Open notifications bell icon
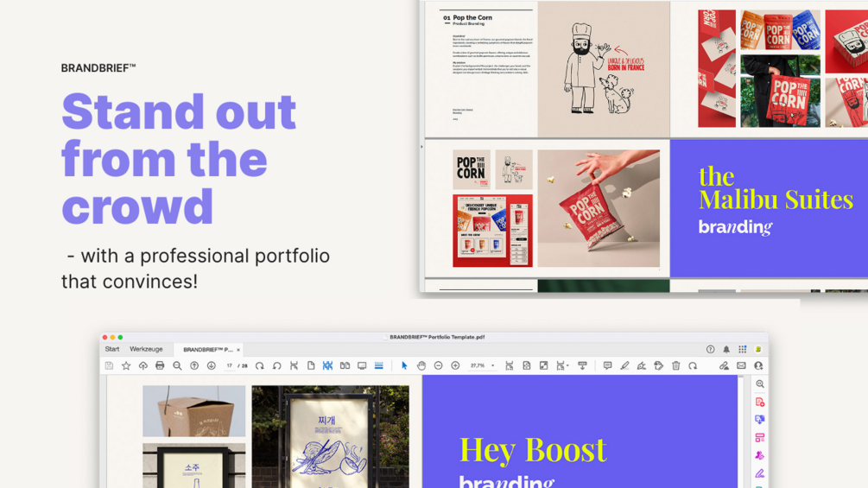The image size is (868, 488). (x=726, y=349)
